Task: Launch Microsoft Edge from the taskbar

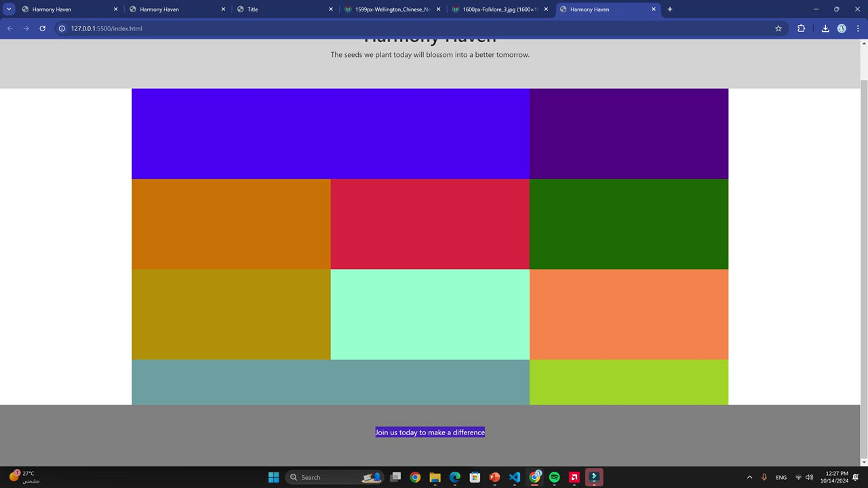Action: (x=455, y=477)
